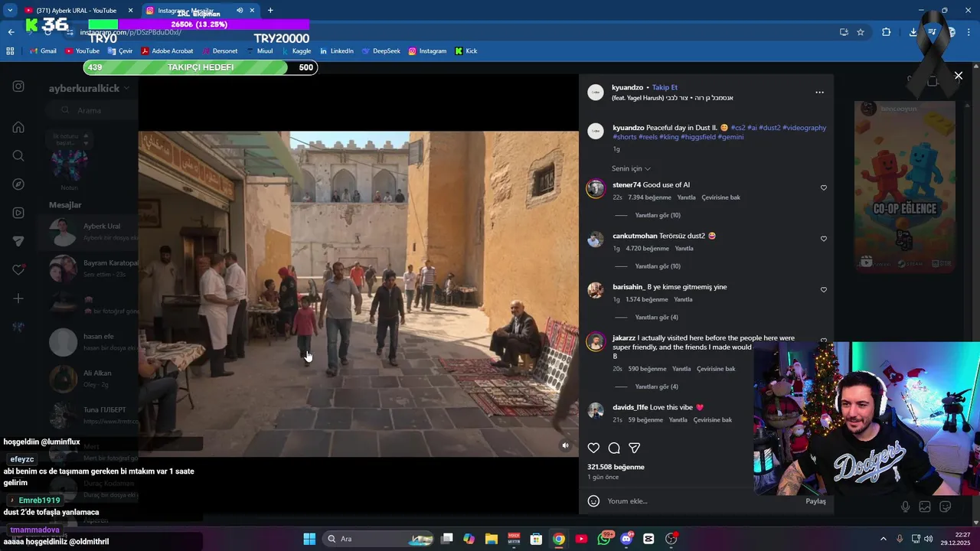Open the Adobe Acrobat bookmark
This screenshot has height=551, width=980.
[x=166, y=51]
